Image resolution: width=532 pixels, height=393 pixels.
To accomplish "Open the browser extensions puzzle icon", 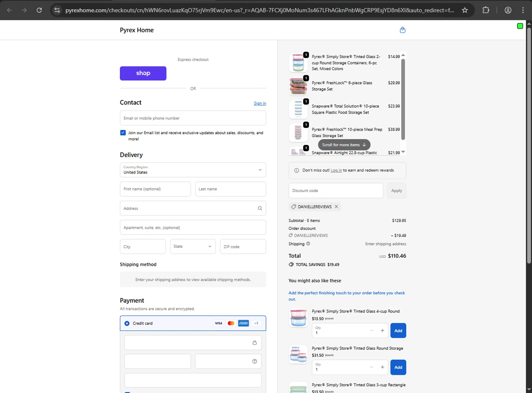I will (x=486, y=10).
